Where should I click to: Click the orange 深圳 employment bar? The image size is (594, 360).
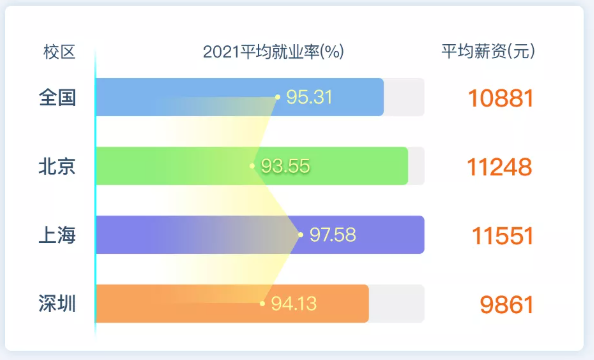click(x=232, y=304)
